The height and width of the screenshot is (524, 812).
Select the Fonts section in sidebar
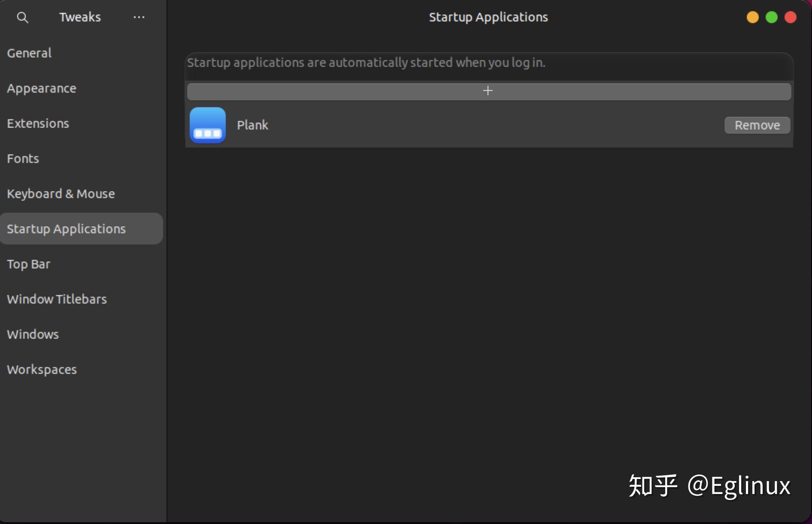23,159
